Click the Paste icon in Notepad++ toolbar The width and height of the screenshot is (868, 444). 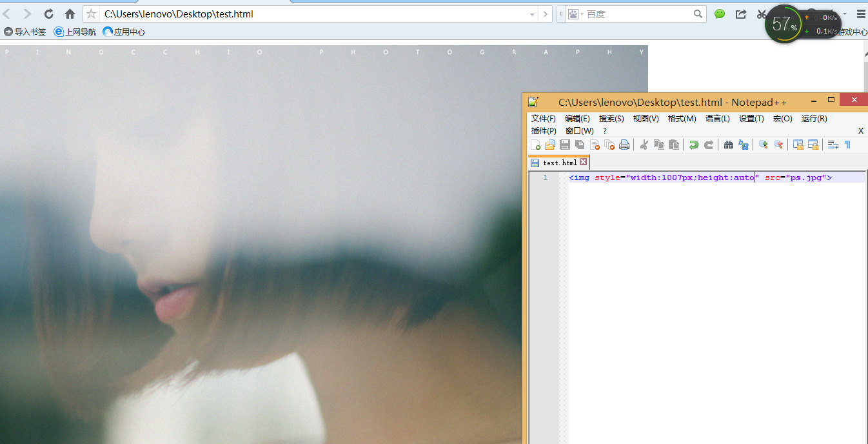click(673, 145)
